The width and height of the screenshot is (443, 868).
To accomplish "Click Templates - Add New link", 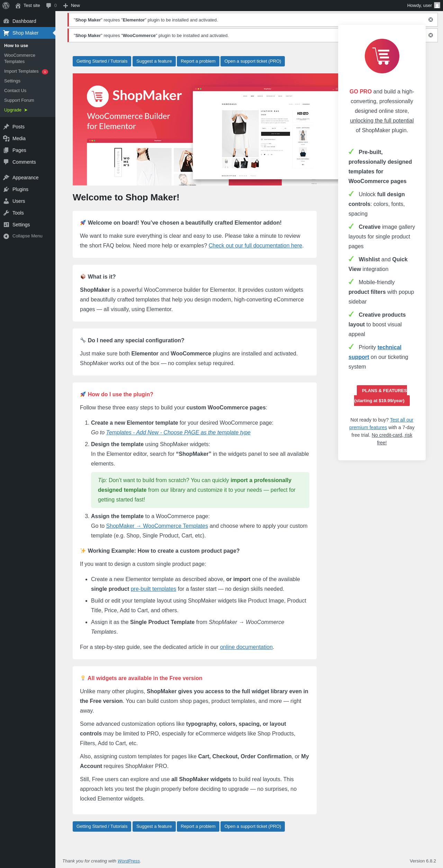I will 178,433.
